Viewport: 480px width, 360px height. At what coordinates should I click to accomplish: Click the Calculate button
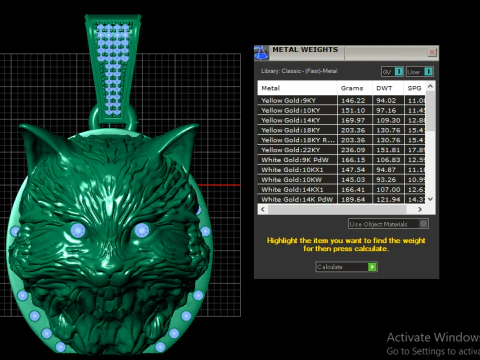click(x=346, y=267)
